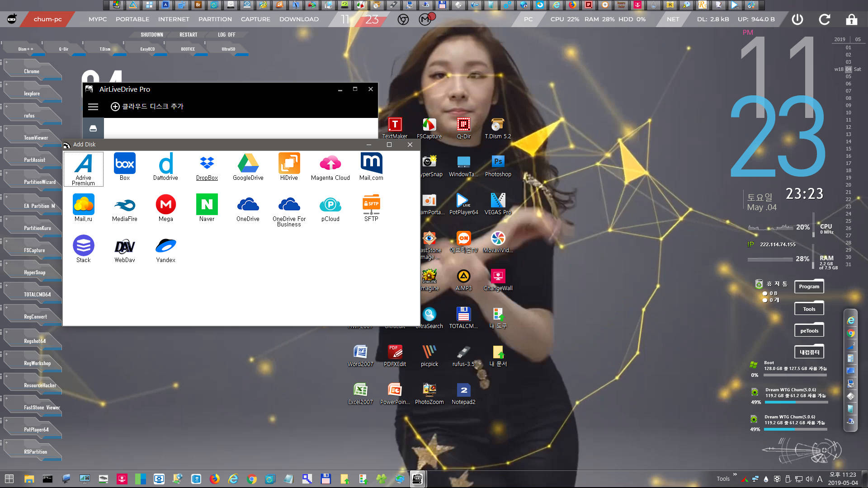The height and width of the screenshot is (488, 868).
Task: Click peTools widget button
Action: coord(809,331)
